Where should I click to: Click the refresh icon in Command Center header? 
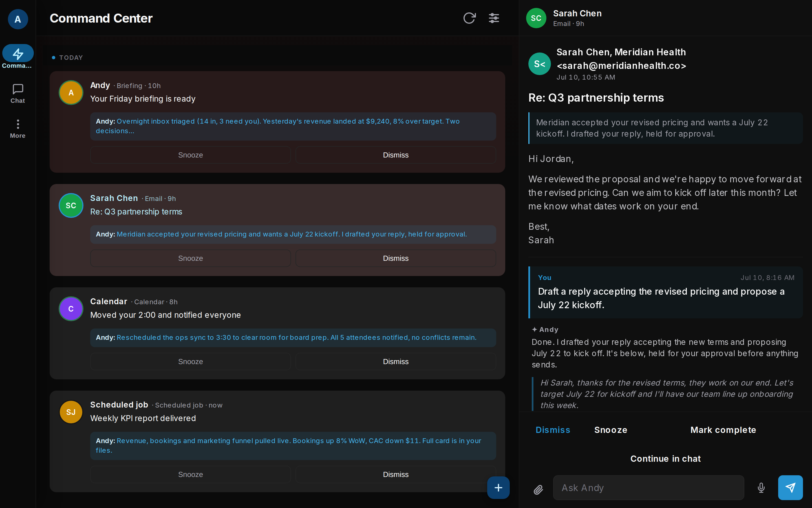point(469,18)
